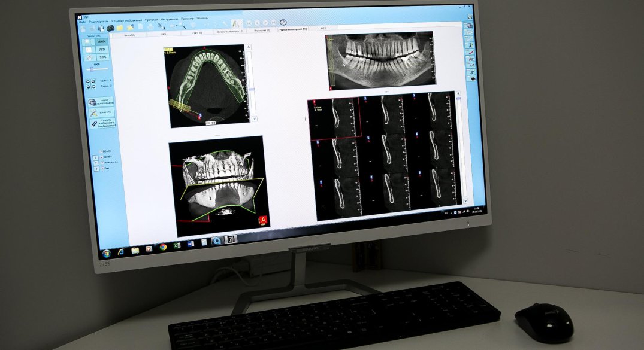This screenshot has height=350, width=644.
Task: Click the camera capture icon in toolbar
Action: pyautogui.click(x=110, y=28)
